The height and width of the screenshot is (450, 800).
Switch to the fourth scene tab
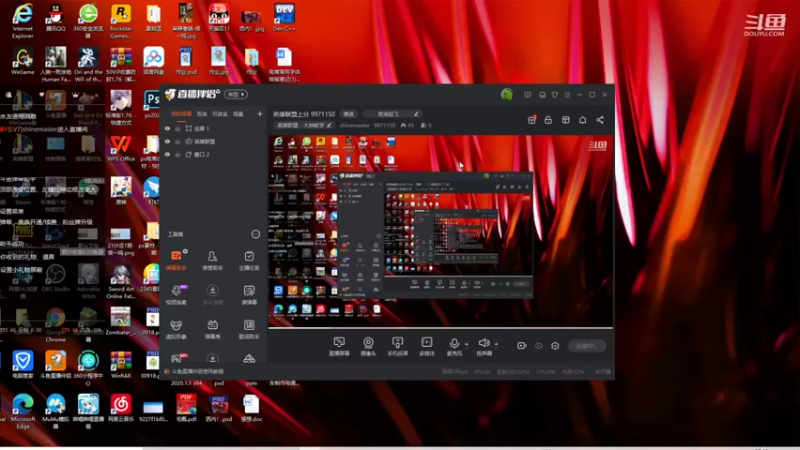[x=238, y=114]
